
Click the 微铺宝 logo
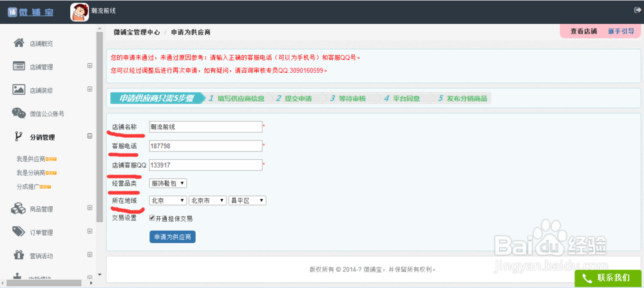pos(30,12)
